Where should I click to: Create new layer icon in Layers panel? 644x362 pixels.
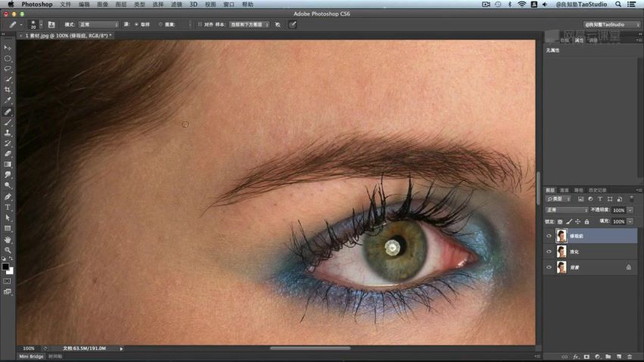[x=619, y=357]
